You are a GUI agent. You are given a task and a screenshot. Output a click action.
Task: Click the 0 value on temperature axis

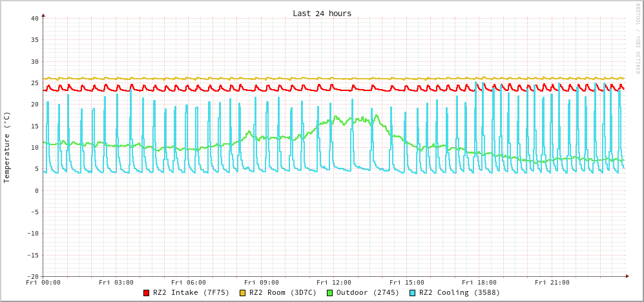(37, 190)
